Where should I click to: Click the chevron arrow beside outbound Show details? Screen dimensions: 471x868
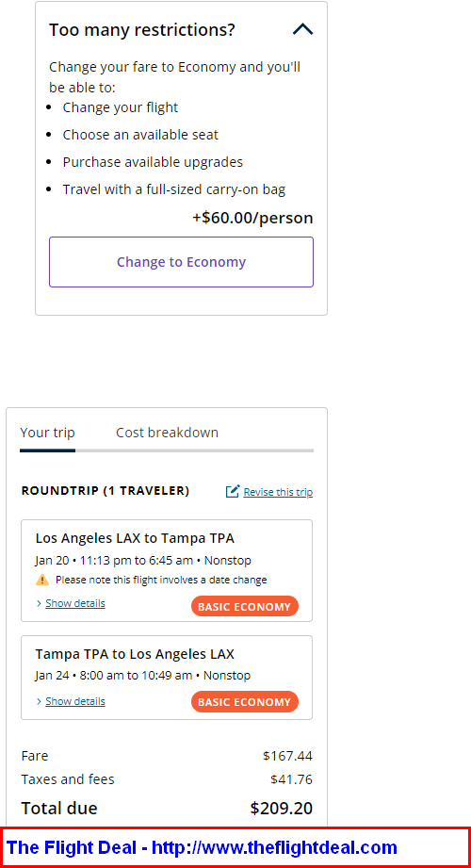click(39, 603)
